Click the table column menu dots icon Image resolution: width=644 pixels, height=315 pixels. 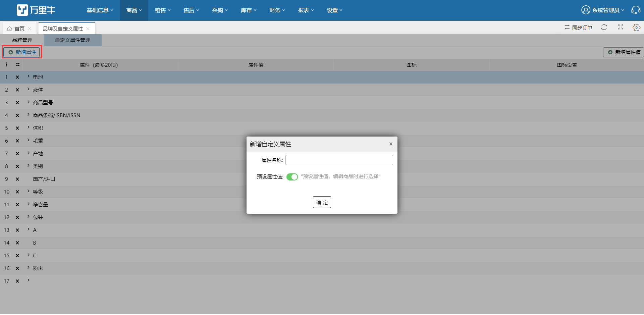(x=6, y=65)
